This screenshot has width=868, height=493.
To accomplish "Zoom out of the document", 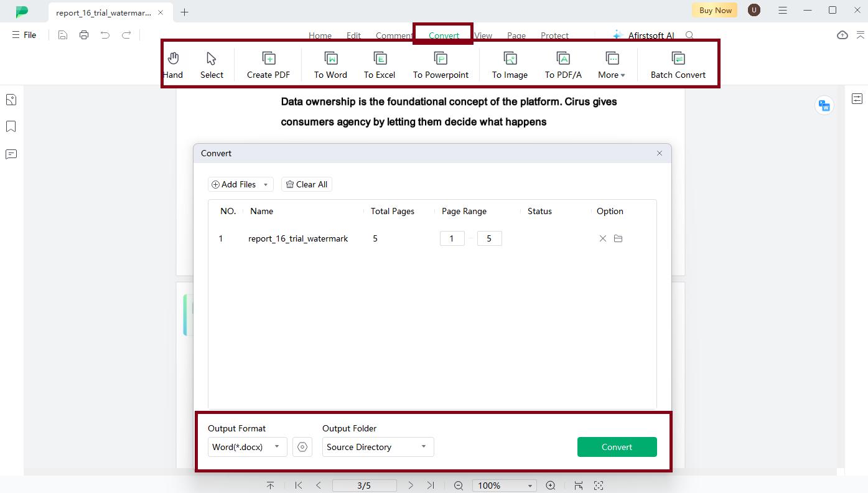I will click(459, 485).
